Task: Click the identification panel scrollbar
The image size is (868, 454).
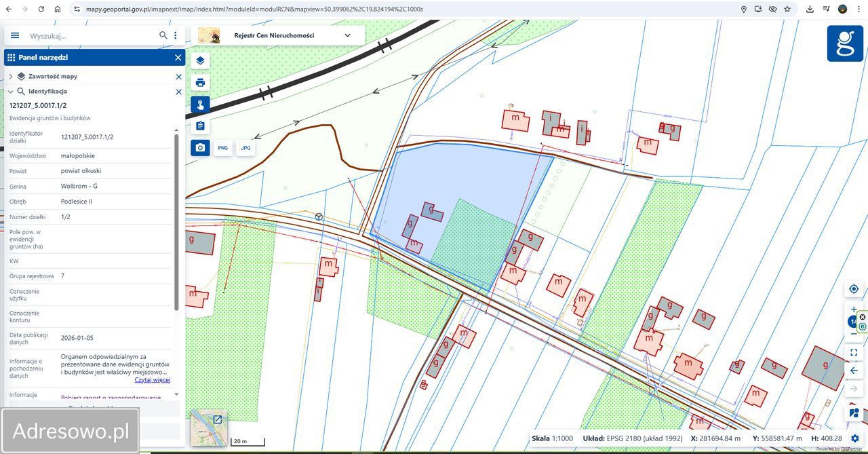Action: (177, 223)
